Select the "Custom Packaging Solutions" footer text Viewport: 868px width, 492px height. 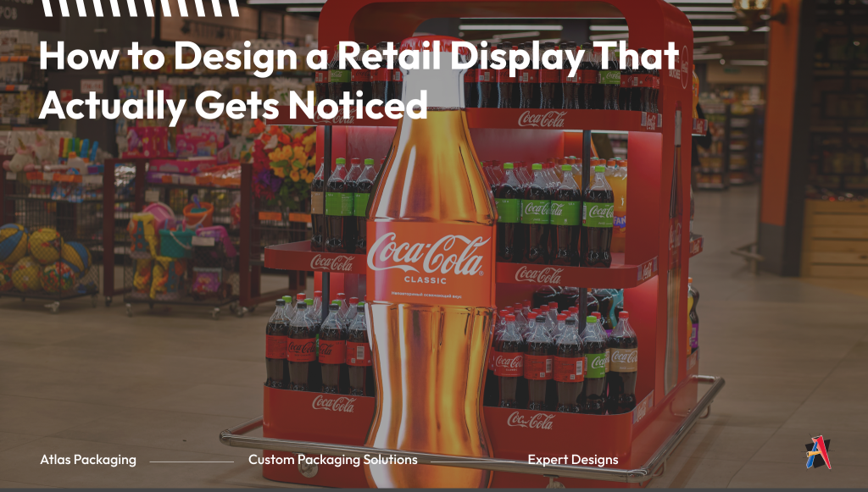coord(332,460)
